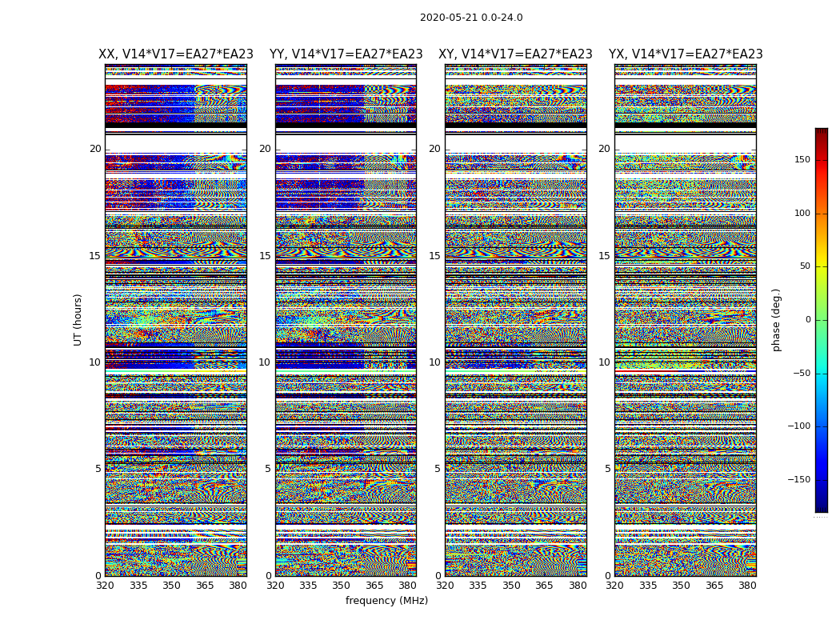Screen dimensions: 840x640
Task: Click the phase colorbar gradient strip
Action: (822, 320)
